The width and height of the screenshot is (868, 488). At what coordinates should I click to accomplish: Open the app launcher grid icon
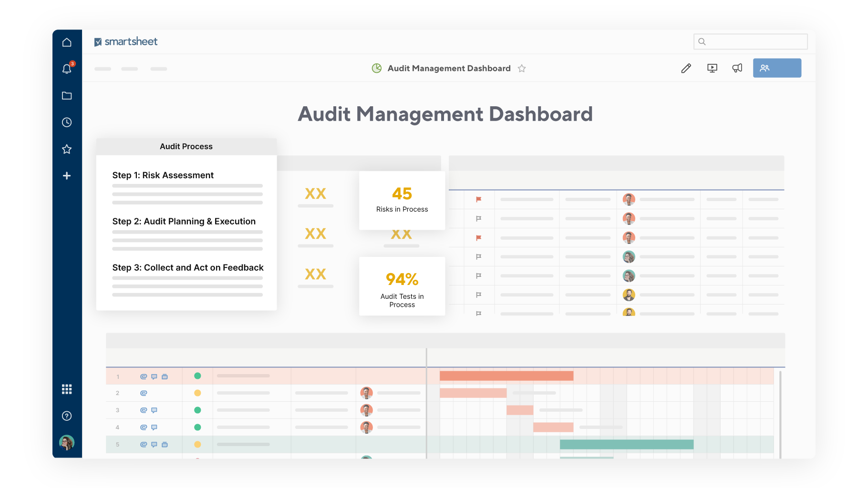click(x=67, y=389)
